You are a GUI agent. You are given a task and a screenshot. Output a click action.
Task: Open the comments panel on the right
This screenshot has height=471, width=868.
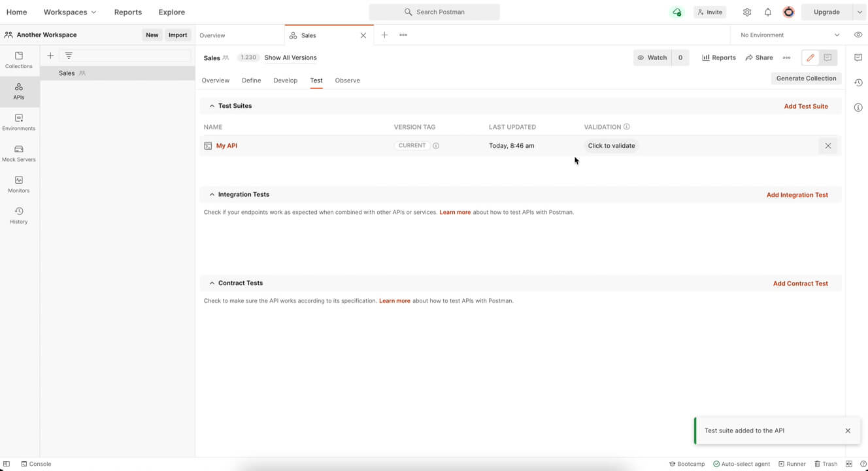(858, 58)
